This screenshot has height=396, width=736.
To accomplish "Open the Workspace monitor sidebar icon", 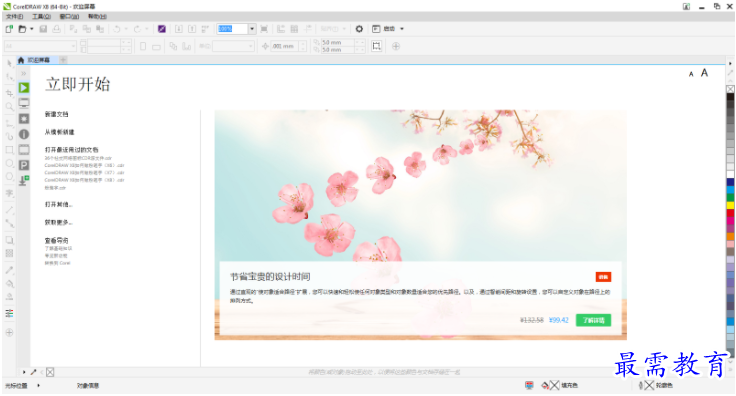I will tap(24, 103).
